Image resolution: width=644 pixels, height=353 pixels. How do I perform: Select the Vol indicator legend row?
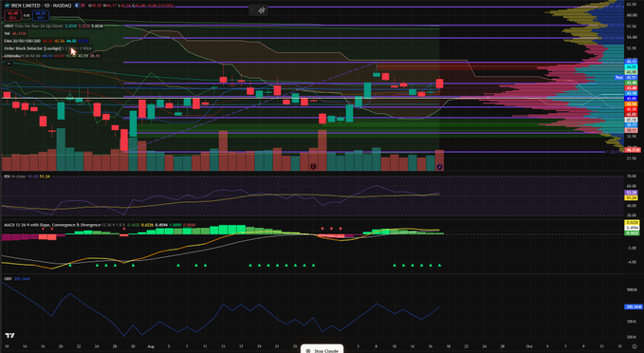tap(15, 33)
